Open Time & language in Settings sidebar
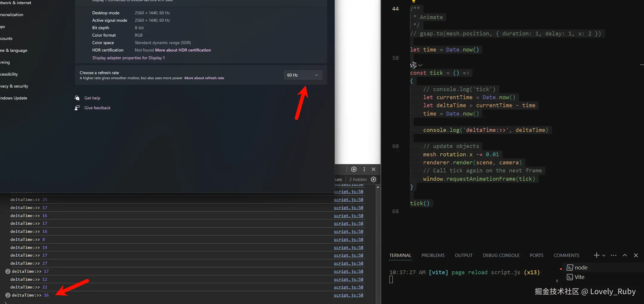Image resolution: width=644 pixels, height=304 pixels. pos(13,50)
